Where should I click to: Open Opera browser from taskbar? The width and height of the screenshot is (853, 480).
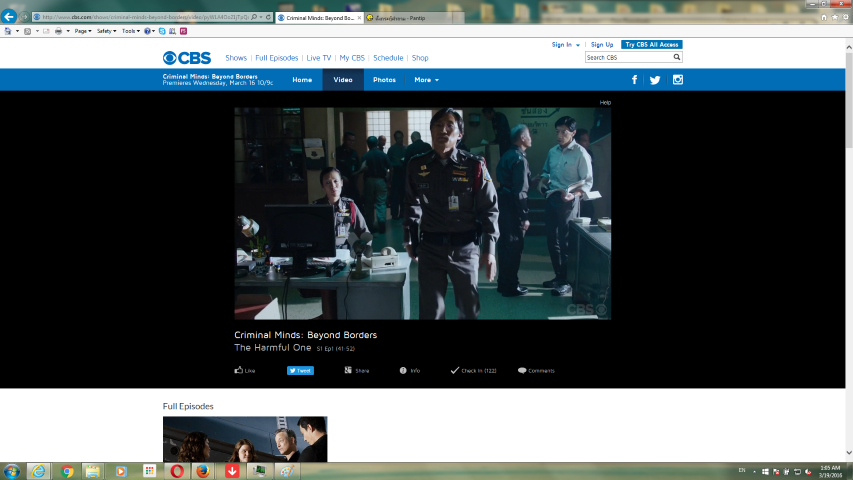point(177,471)
